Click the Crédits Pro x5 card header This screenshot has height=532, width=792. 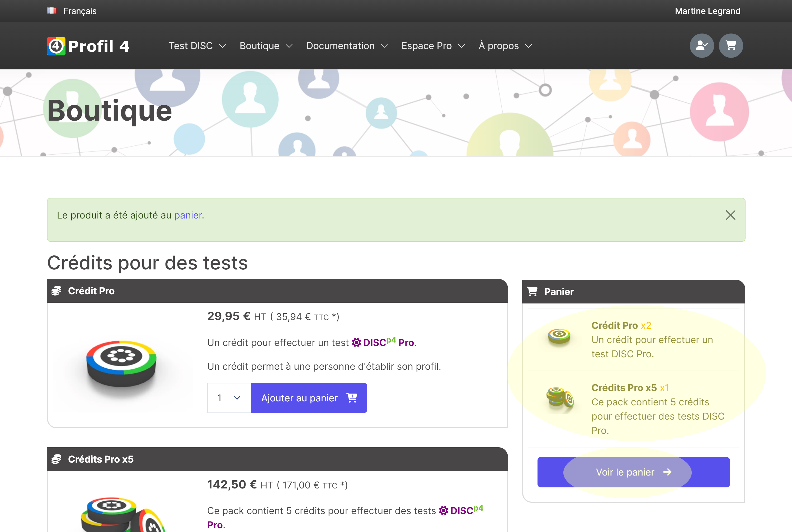click(277, 459)
